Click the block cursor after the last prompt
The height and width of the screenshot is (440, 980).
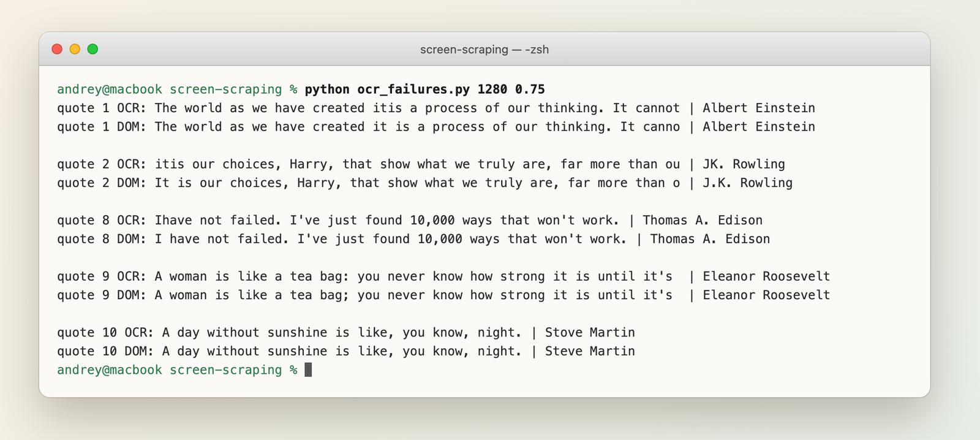(308, 370)
